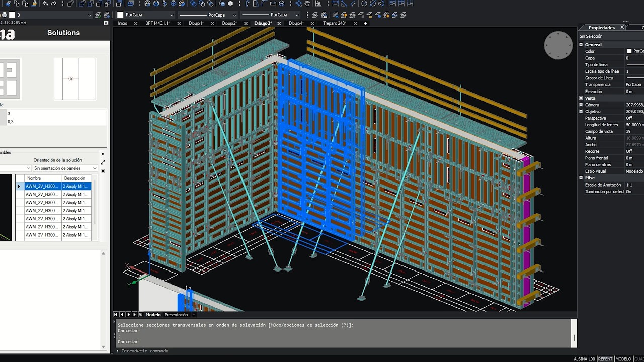Click the circle drawing tool icon
The height and width of the screenshot is (362, 644).
tap(364, 3)
